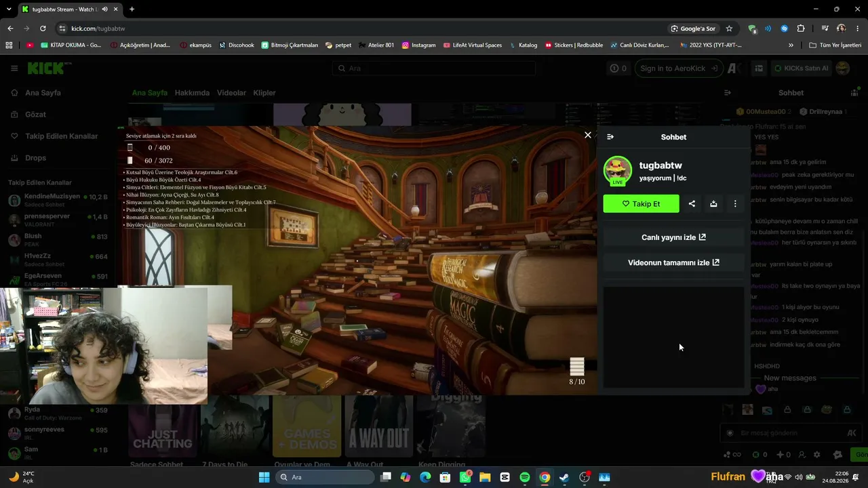Open the Just Chatting category thumbnail

[163, 427]
